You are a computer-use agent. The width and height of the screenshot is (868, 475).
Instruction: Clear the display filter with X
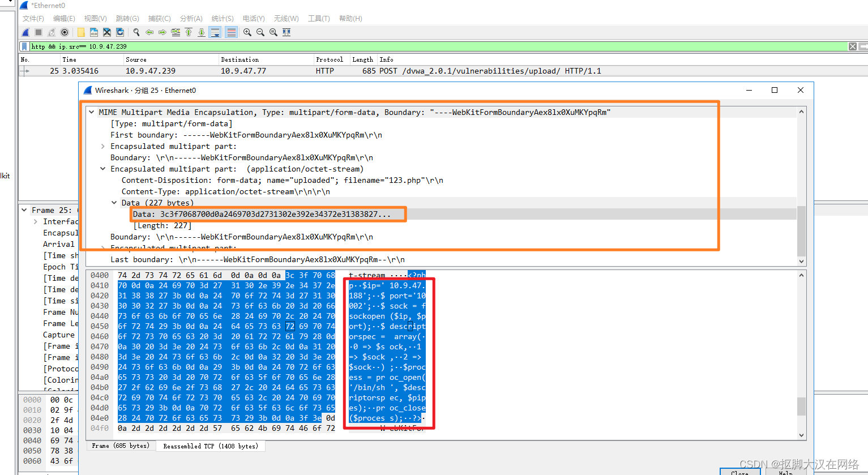(x=853, y=46)
